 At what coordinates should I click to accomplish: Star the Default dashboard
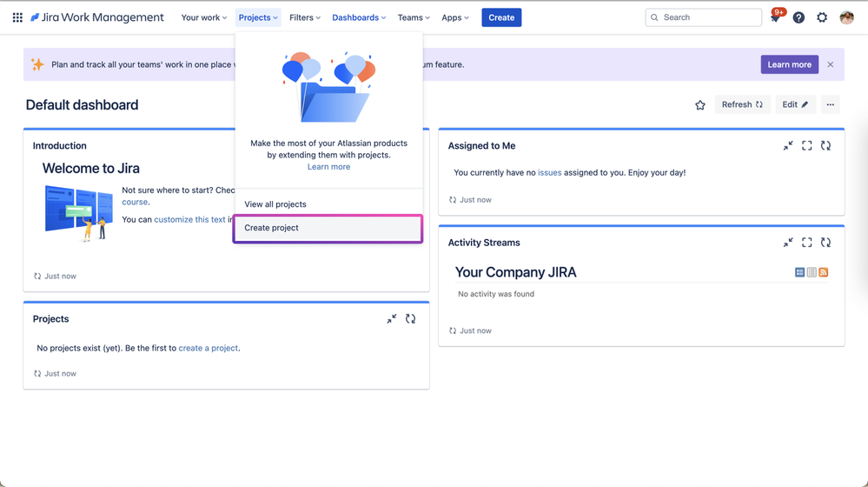tap(700, 104)
